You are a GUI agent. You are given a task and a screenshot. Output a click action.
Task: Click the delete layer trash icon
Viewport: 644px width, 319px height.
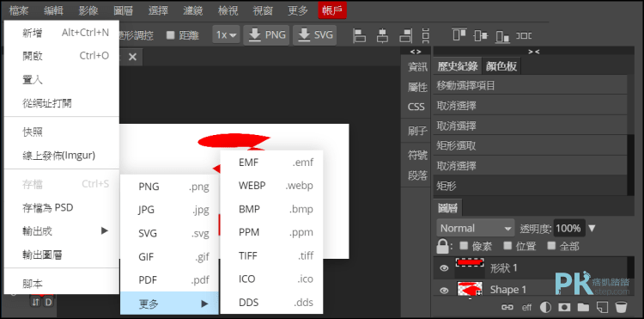(621, 307)
